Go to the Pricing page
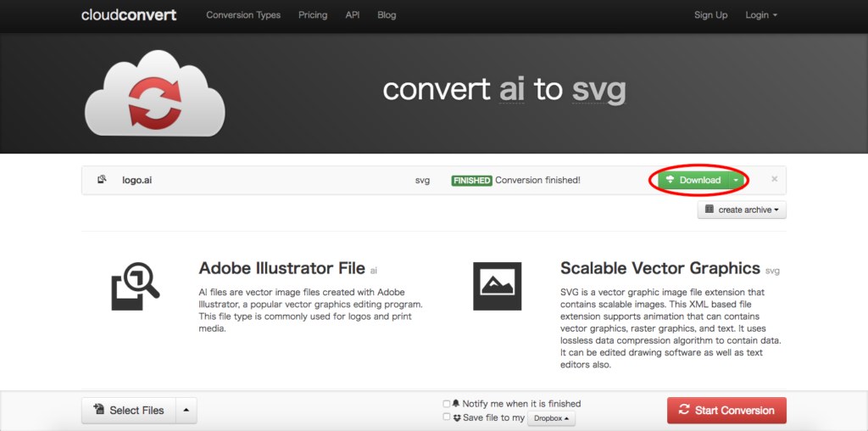Image resolution: width=868 pixels, height=431 pixels. tap(313, 15)
